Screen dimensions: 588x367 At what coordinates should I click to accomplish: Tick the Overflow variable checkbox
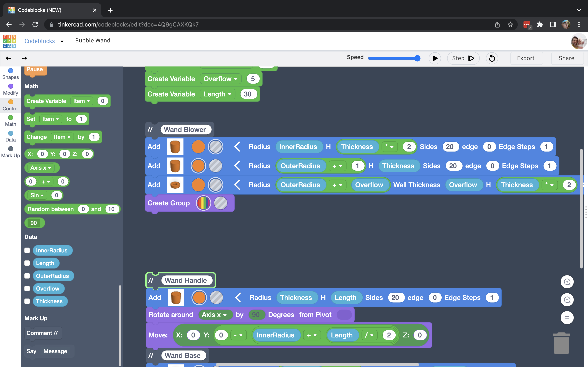(x=27, y=289)
